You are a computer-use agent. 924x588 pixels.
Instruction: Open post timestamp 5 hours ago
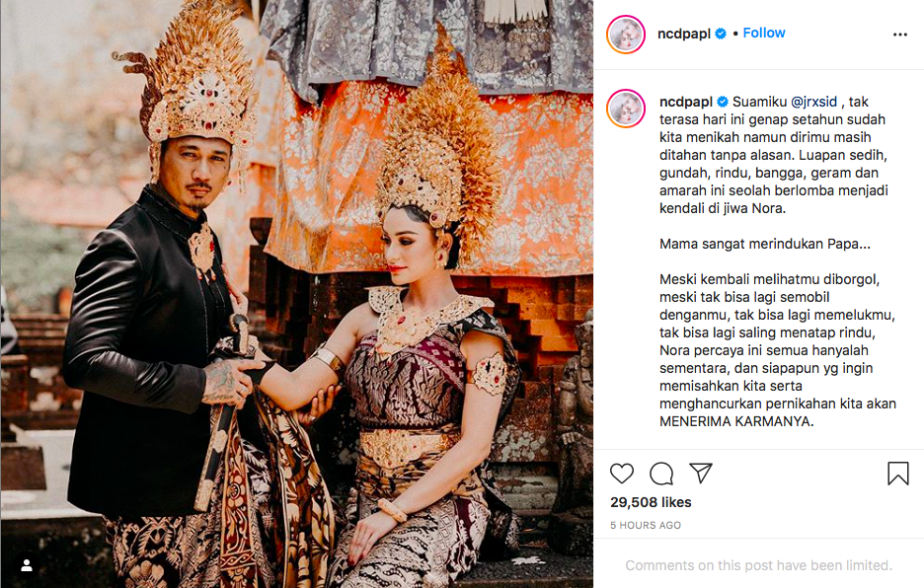(646, 525)
